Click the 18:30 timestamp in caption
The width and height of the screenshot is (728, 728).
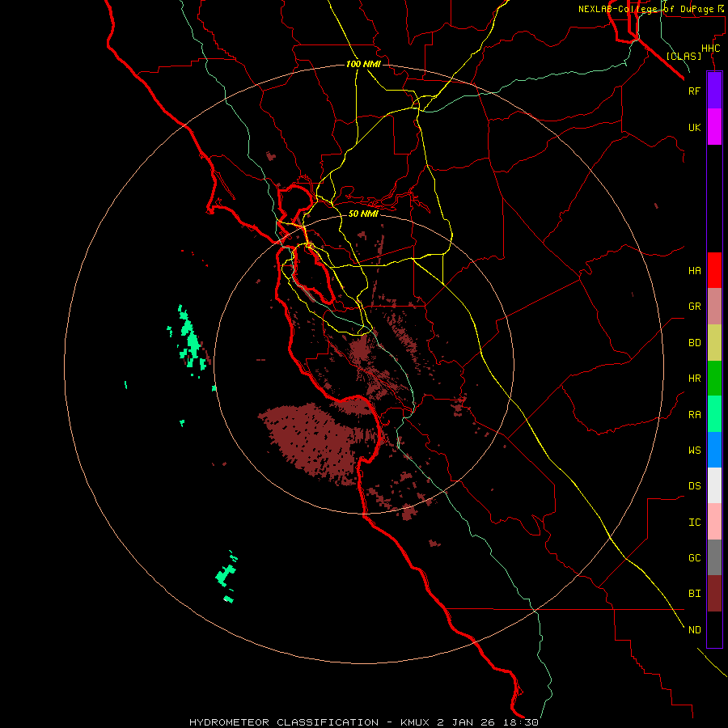(x=520, y=722)
